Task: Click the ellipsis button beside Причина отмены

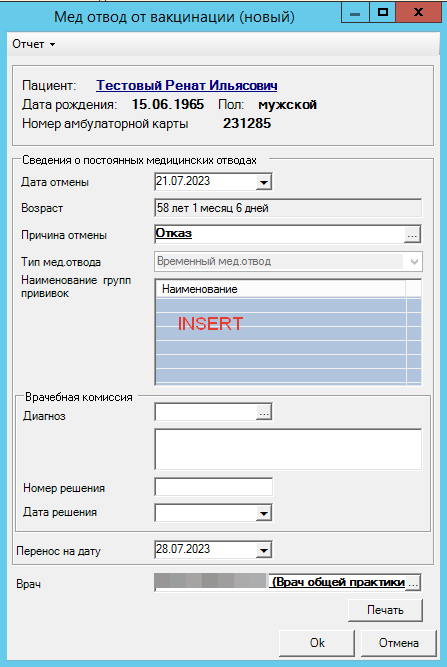Action: [412, 234]
